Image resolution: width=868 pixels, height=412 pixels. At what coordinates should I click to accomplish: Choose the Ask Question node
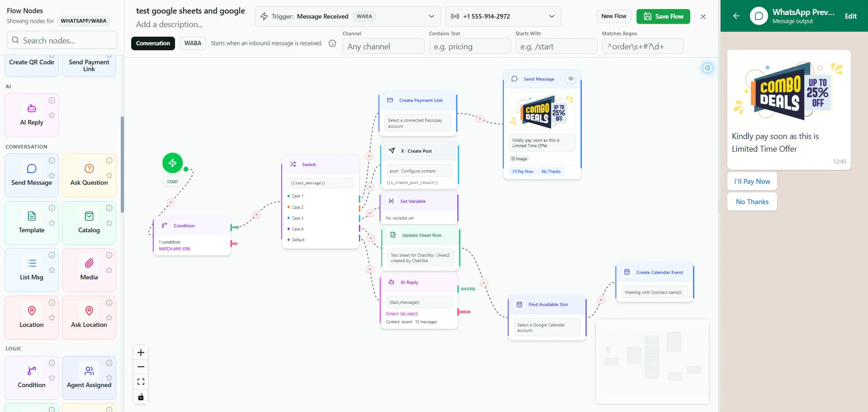(x=89, y=175)
